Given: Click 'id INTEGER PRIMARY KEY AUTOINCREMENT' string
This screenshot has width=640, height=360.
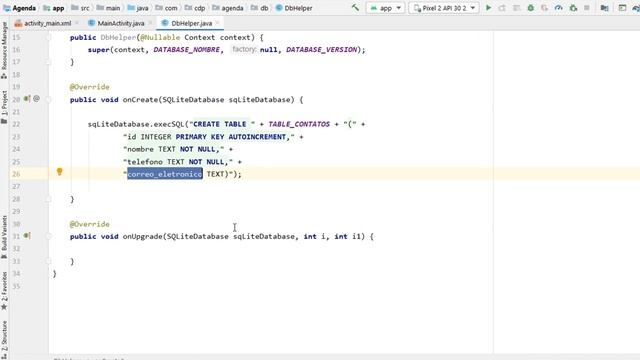Looking at the screenshot, I should tap(207, 137).
